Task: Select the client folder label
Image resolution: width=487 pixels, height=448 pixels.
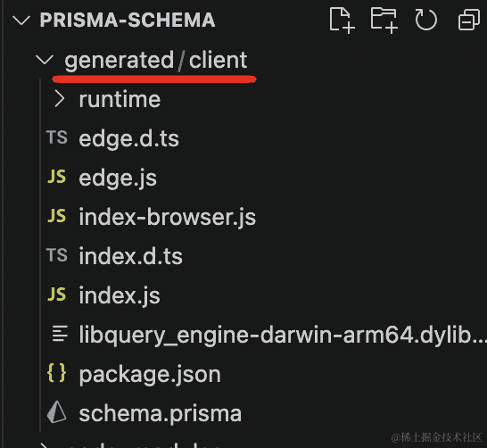Action: click(x=218, y=60)
